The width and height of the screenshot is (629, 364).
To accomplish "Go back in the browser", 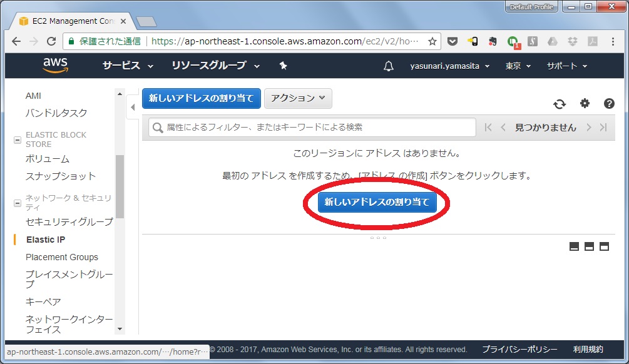I will (x=16, y=41).
